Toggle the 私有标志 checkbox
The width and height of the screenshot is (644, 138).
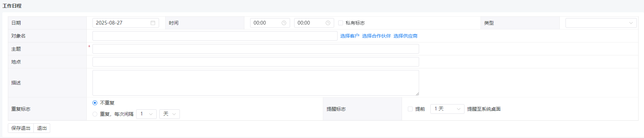(340, 23)
